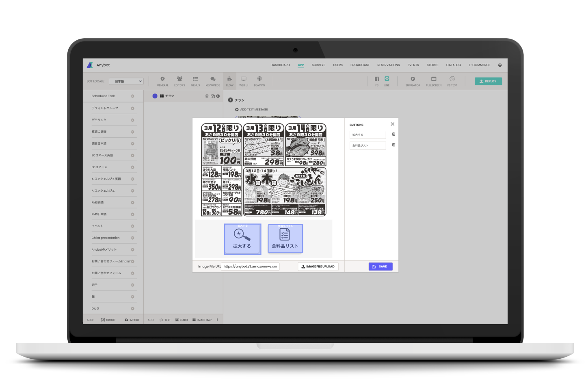Open gear settings for Scheduled Task
This screenshot has height=390, width=588.
pos(132,96)
